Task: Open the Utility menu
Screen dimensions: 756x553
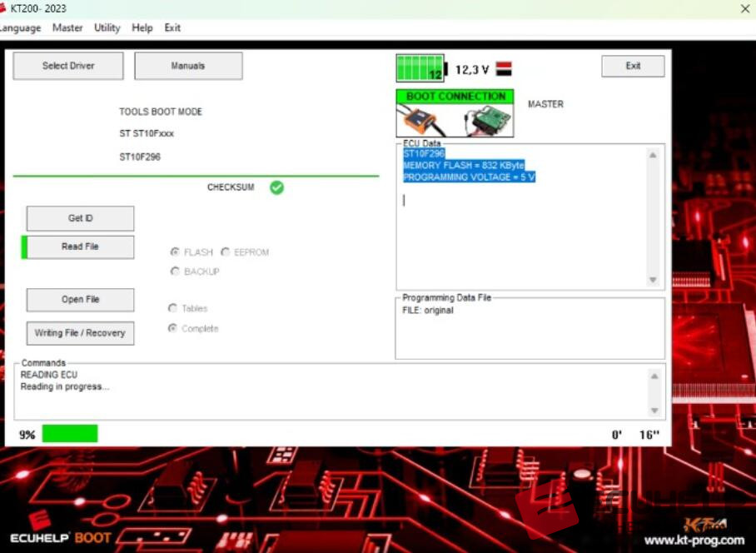Action: tap(107, 28)
